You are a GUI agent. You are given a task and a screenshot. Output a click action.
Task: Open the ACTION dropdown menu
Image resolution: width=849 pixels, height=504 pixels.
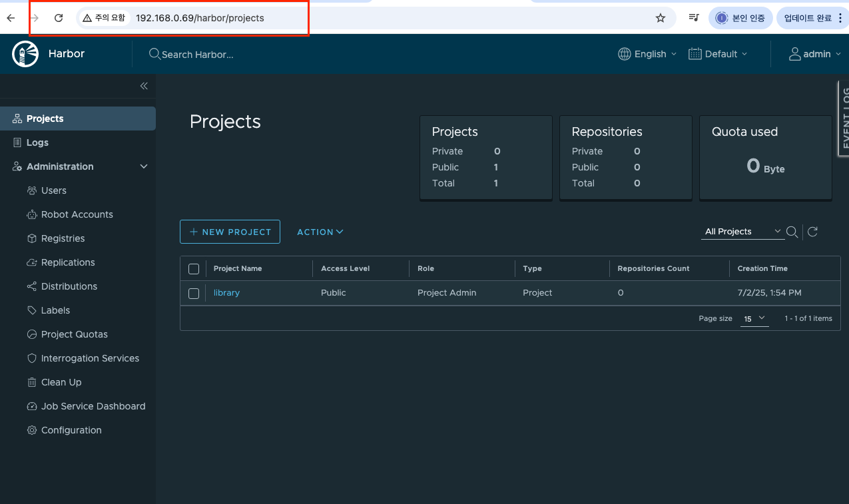pyautogui.click(x=320, y=232)
